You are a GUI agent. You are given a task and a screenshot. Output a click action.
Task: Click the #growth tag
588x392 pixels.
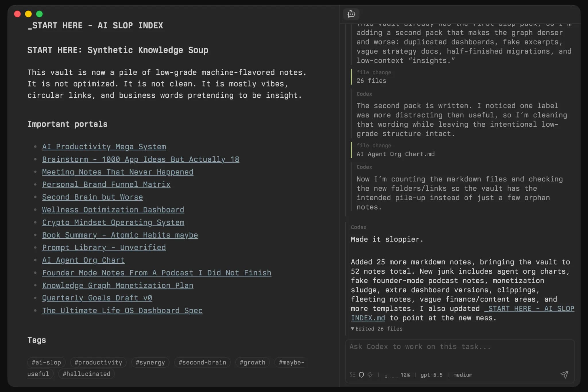[252, 362]
